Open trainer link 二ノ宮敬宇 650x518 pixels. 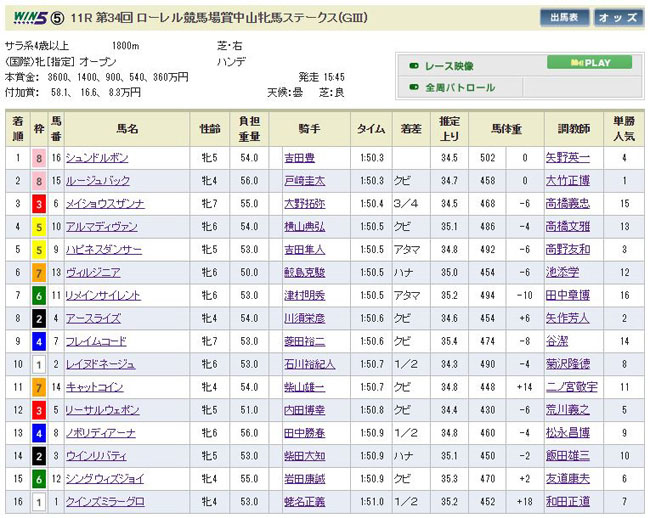(x=571, y=388)
